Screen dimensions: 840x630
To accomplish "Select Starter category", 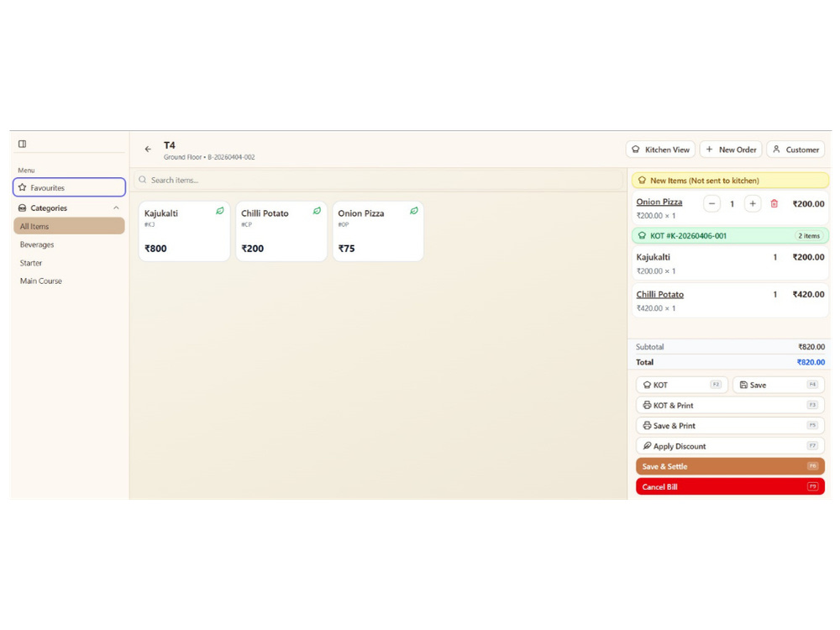I will [30, 262].
